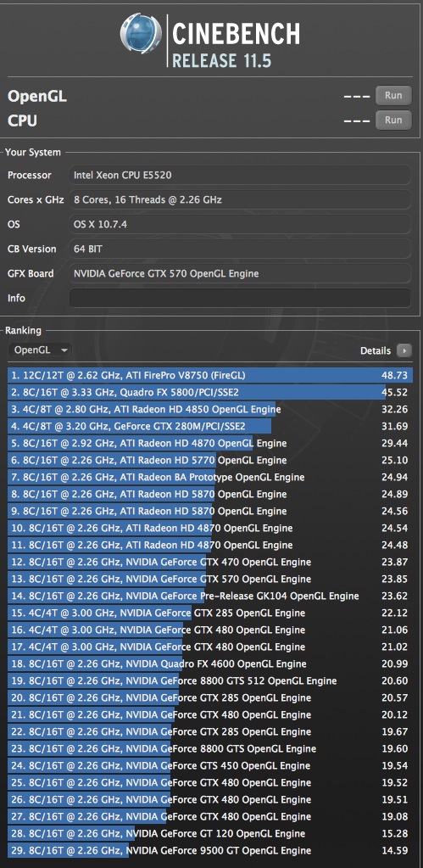This screenshot has width=423, height=868.
Task: Select rank 19 GeForce 8800 GTS 512 row
Action: click(210, 680)
